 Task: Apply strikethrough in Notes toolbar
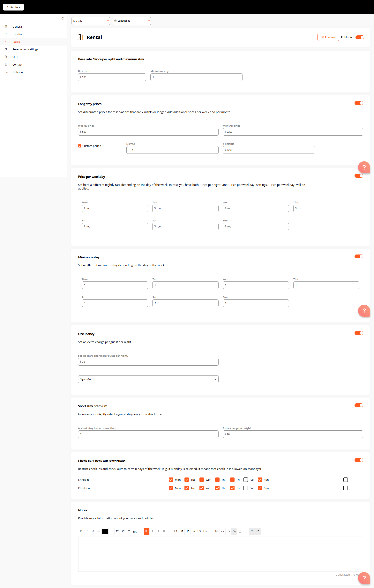(99, 531)
